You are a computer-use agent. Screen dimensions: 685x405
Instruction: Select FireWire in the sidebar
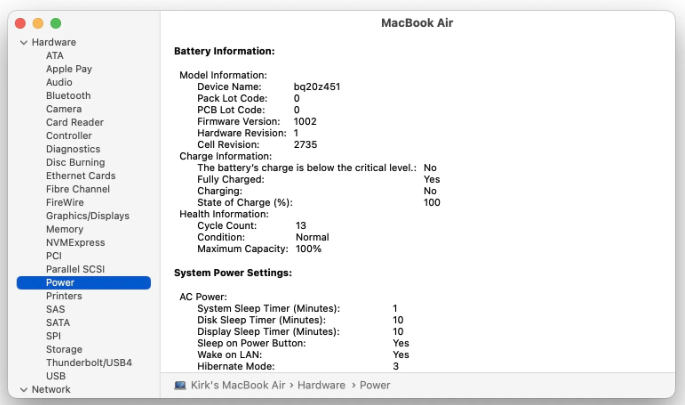click(x=65, y=202)
